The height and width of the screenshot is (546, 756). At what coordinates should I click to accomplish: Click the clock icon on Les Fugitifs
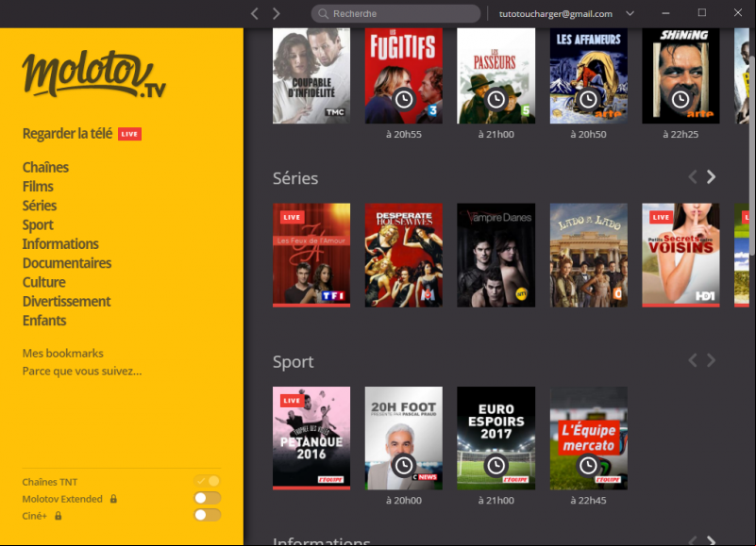click(x=404, y=99)
